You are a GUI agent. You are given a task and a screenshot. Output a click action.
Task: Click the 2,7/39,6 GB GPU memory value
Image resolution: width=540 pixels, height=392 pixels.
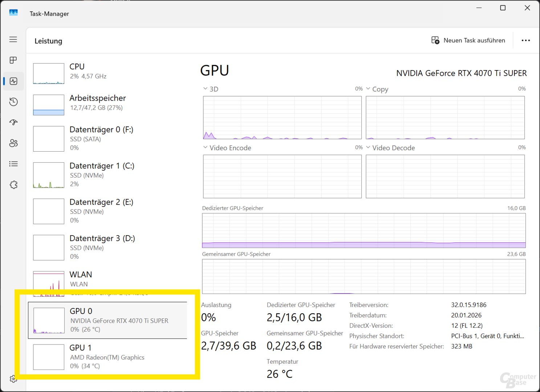click(229, 346)
